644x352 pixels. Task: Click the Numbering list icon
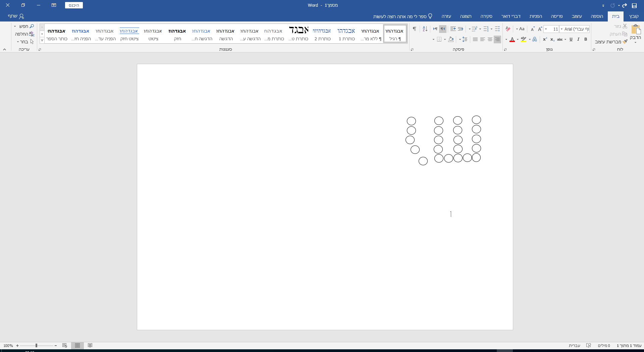[486, 29]
